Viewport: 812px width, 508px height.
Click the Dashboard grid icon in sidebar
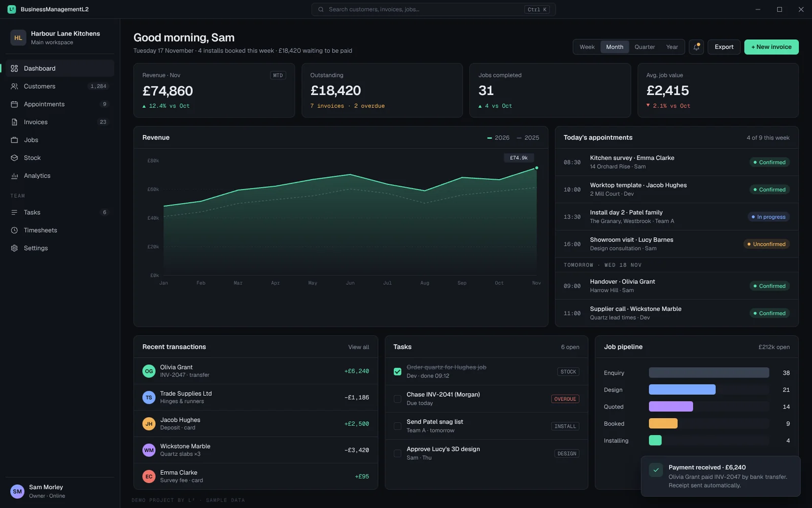tap(14, 69)
